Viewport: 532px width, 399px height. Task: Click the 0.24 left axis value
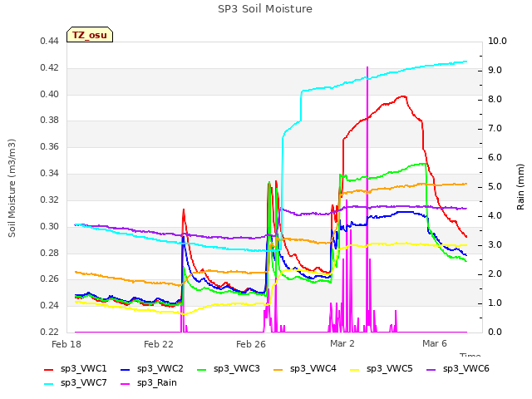50,305
